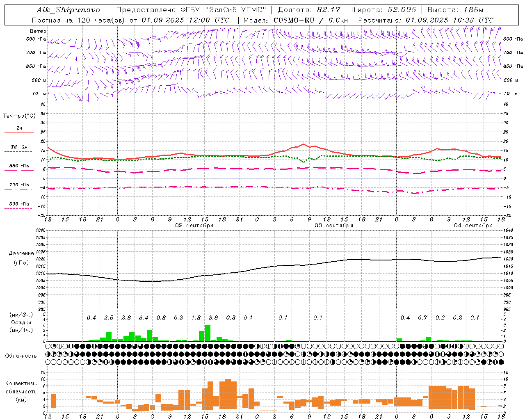Select the date label 02 сентября
The image size is (525, 420).
194,226
